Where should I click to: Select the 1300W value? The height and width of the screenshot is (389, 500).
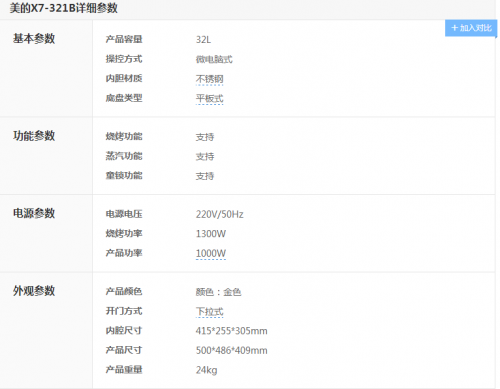coord(211,234)
